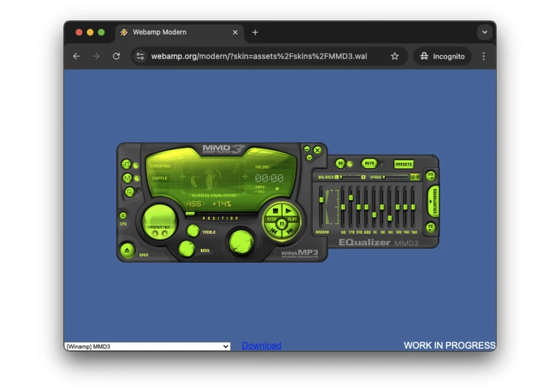The width and height of the screenshot is (560, 392).
Task: Click the down-chevron shade button on player
Action: point(309,157)
